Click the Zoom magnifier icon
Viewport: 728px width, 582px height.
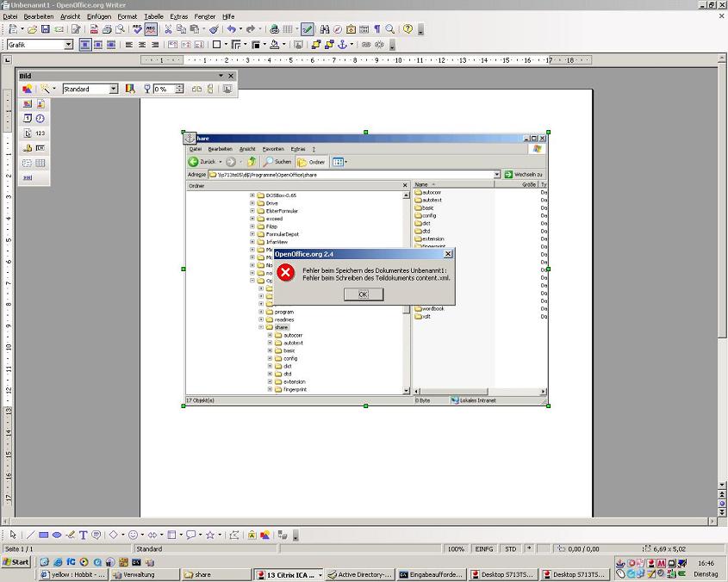(390, 29)
